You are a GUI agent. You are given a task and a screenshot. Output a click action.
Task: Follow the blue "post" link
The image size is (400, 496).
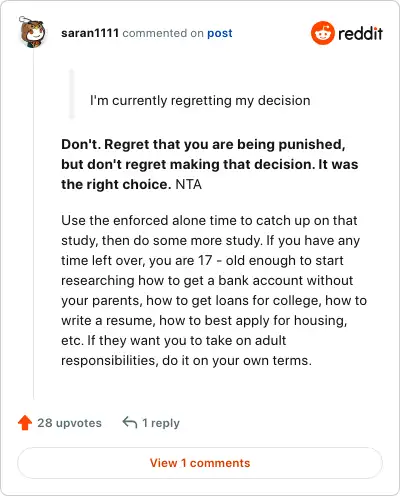click(x=220, y=33)
